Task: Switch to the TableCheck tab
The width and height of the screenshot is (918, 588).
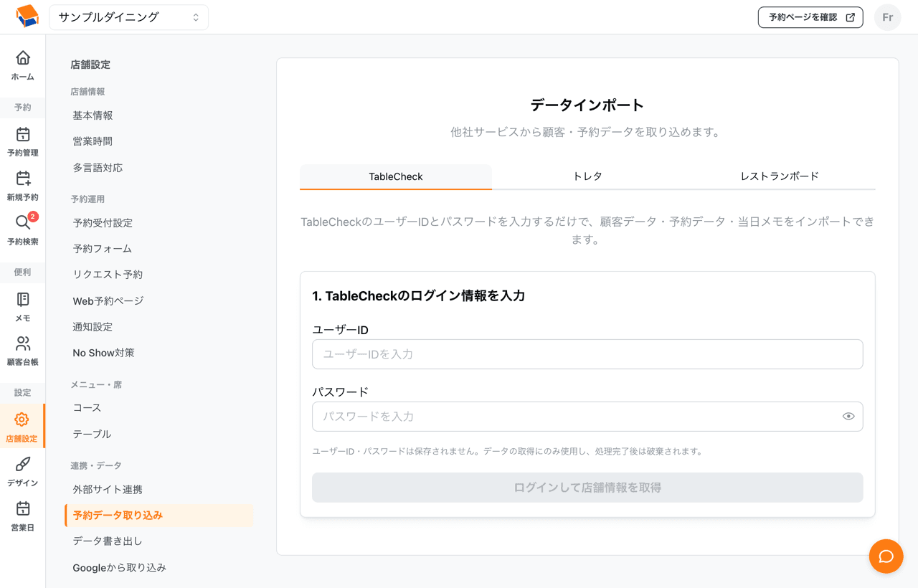Action: tap(396, 176)
